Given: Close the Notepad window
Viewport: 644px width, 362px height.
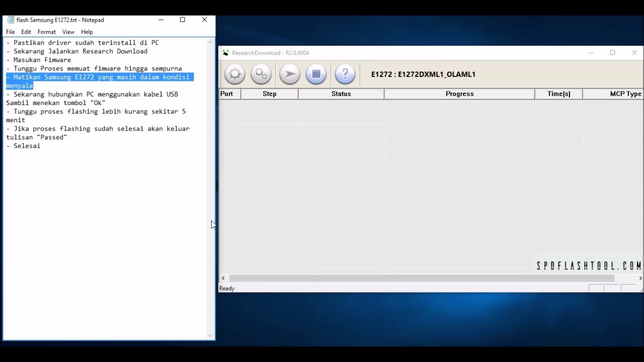Looking at the screenshot, I should (x=204, y=20).
